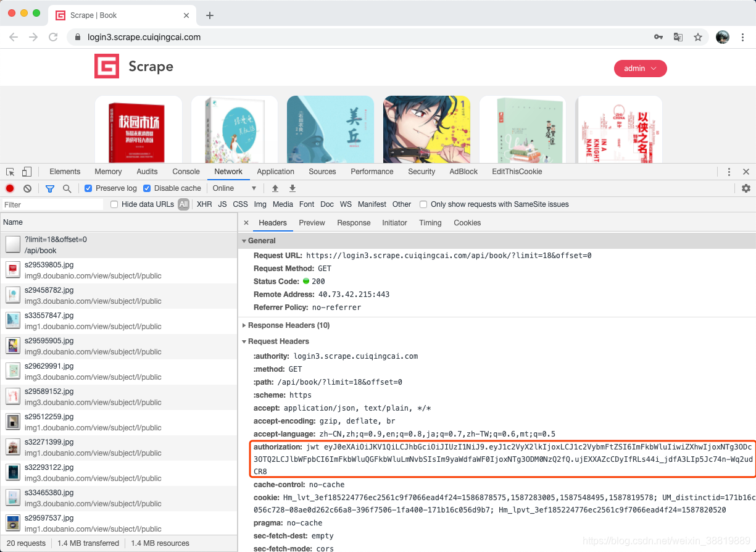Bookmark this page with star icon
This screenshot has width=756, height=552.
point(698,37)
